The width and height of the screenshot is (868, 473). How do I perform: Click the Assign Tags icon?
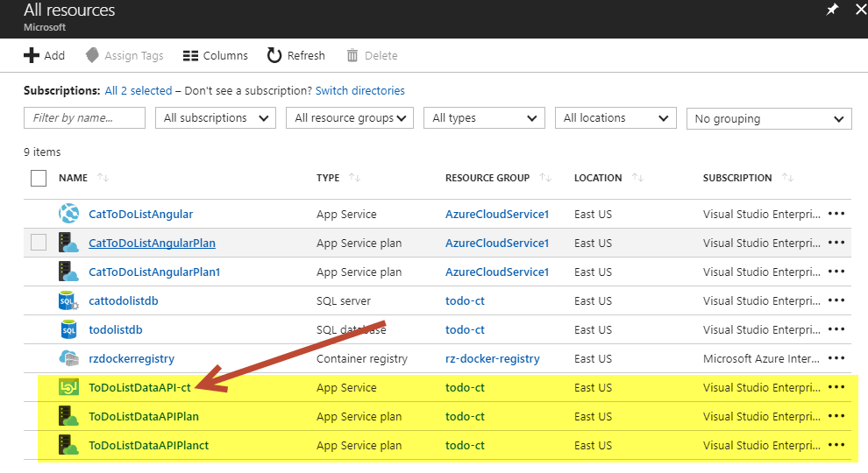(92, 55)
